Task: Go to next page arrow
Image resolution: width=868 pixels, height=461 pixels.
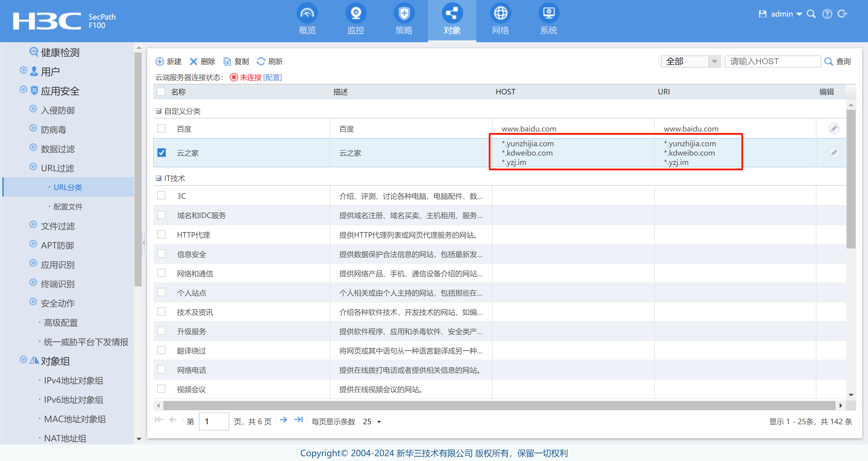Action: point(283,420)
